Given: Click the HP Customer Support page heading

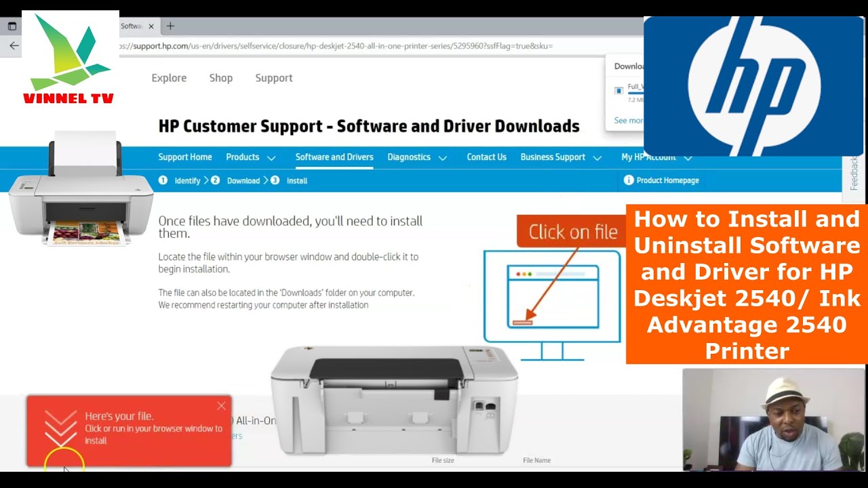Looking at the screenshot, I should tap(369, 126).
